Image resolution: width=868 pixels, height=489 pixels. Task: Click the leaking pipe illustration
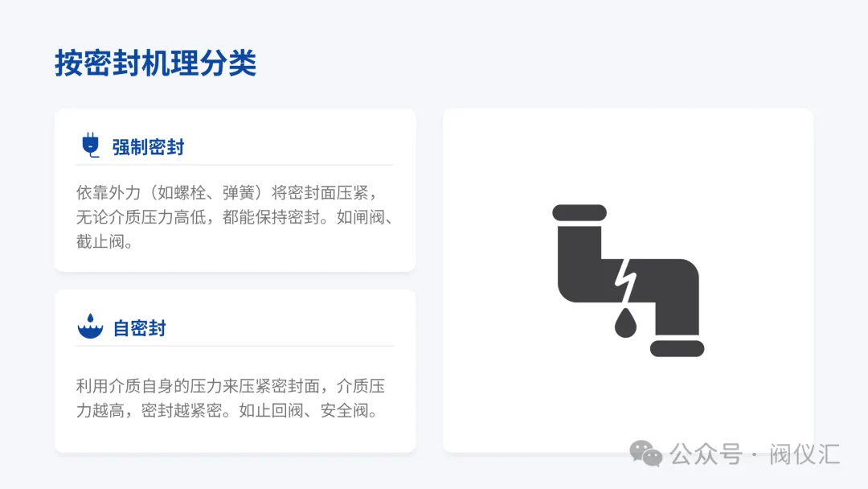point(628,281)
